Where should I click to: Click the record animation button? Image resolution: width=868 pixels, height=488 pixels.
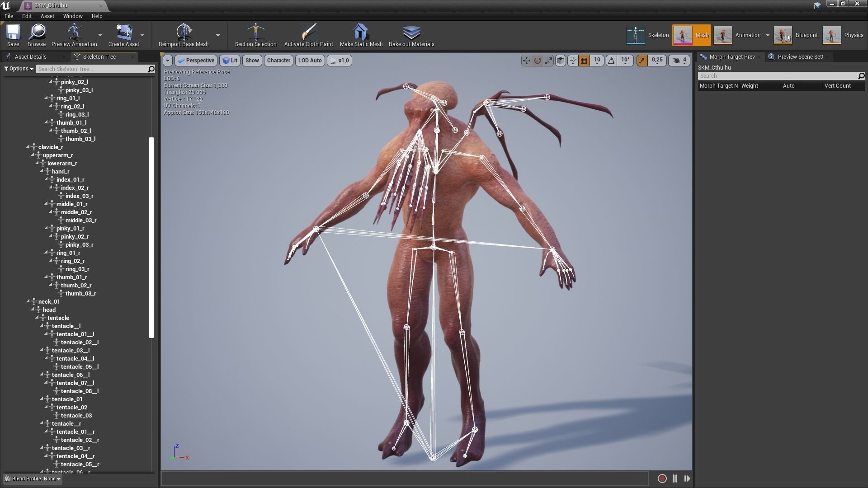coord(662,479)
